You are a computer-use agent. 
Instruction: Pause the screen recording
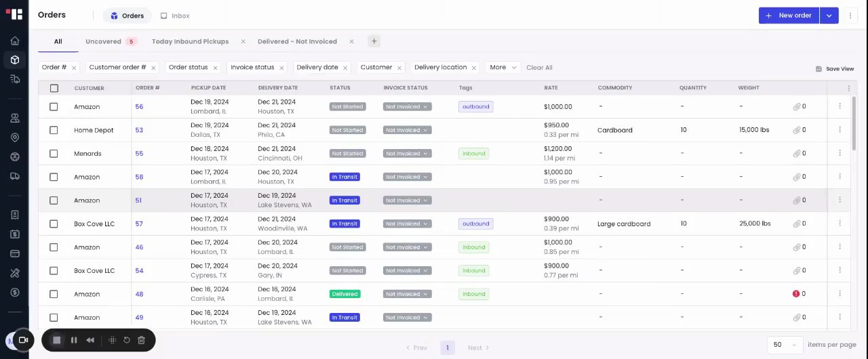74,340
